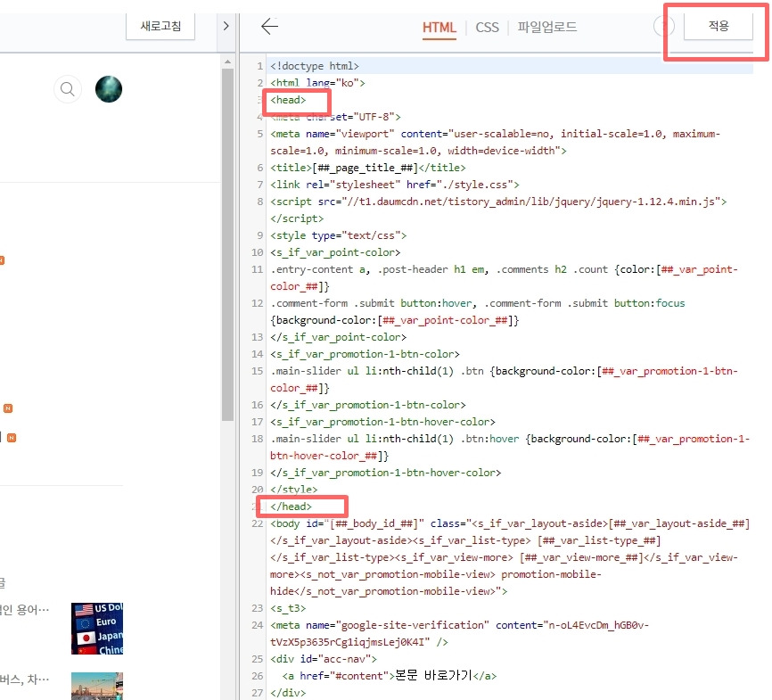
Task: Click the <!doctype html> first line
Action: 315,66
